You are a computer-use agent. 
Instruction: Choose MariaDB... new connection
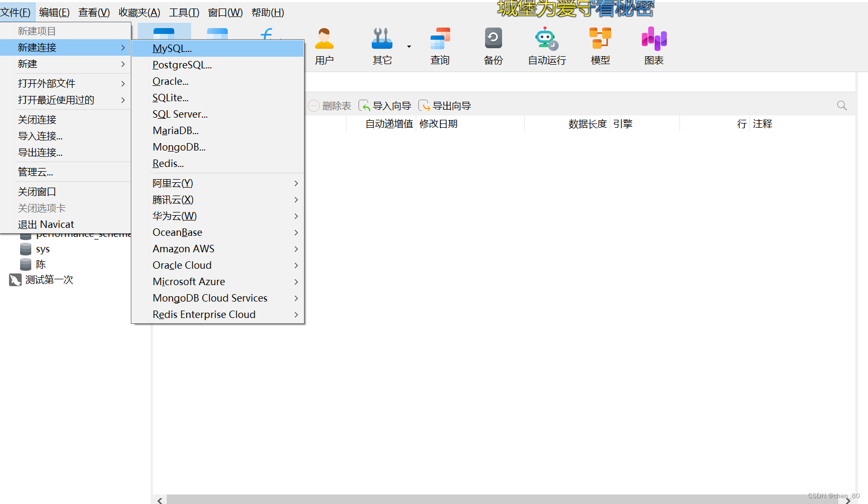pyautogui.click(x=218, y=130)
